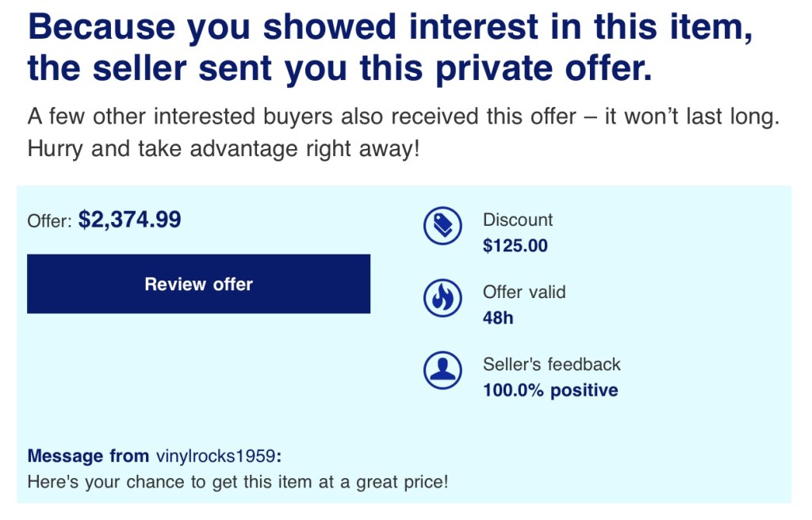Click "Because you showed interest" heading line
The image size is (812, 520).
389,29
